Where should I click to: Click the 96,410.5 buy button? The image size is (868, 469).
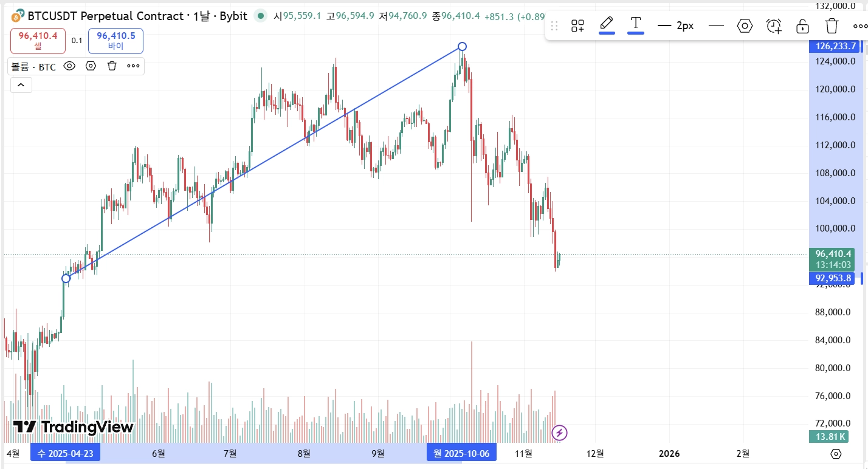click(115, 41)
